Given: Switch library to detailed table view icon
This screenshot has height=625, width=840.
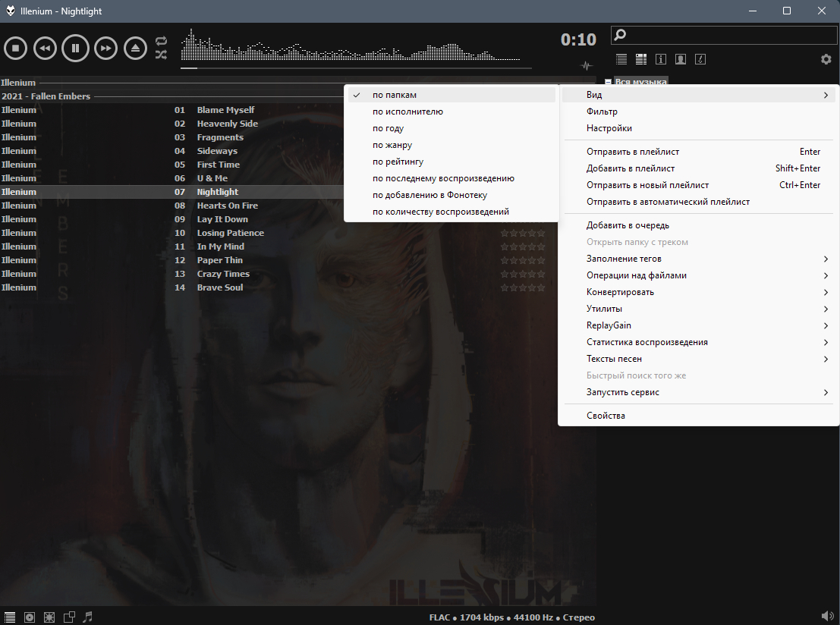Looking at the screenshot, I should tap(640, 59).
